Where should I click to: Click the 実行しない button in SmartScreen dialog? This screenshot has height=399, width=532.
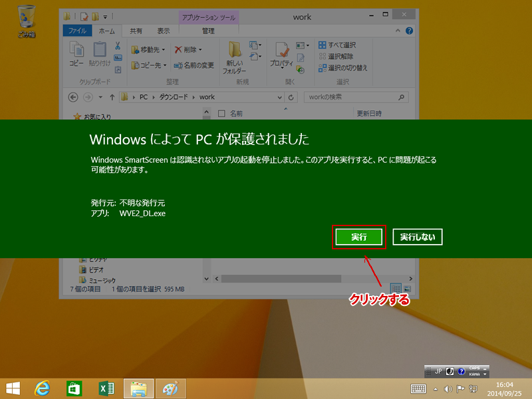tap(418, 237)
